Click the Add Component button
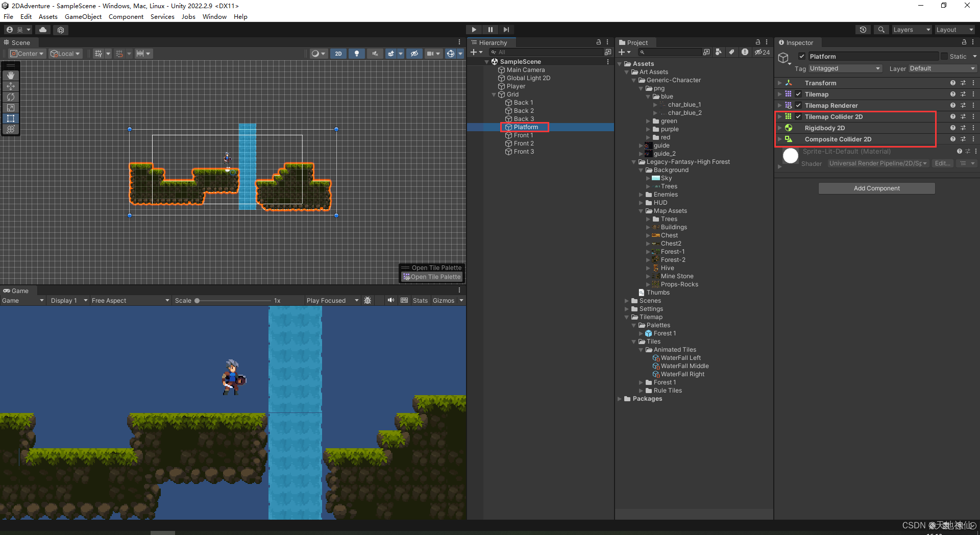Screen dimensions: 980x535 [877, 188]
